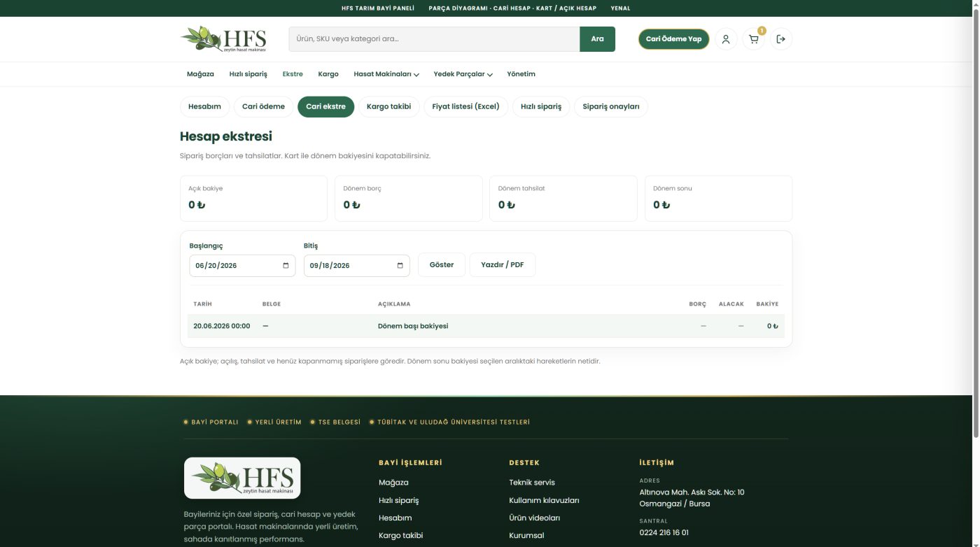Open Kargo in the main navigation
Screen dimensions: 980x547
(x=328, y=74)
